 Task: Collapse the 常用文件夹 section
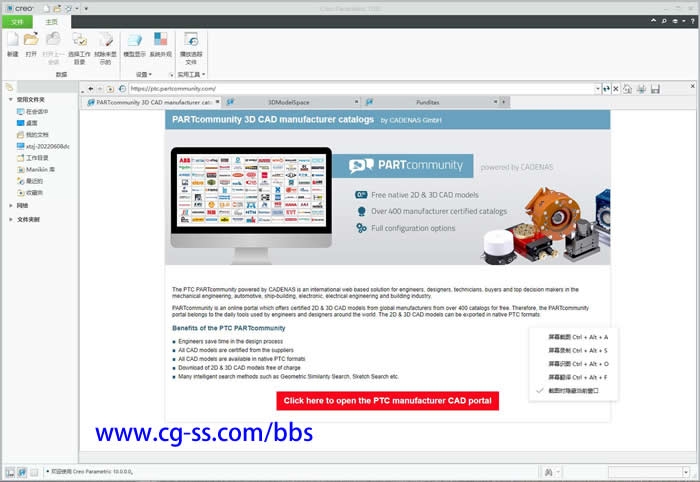[10, 100]
